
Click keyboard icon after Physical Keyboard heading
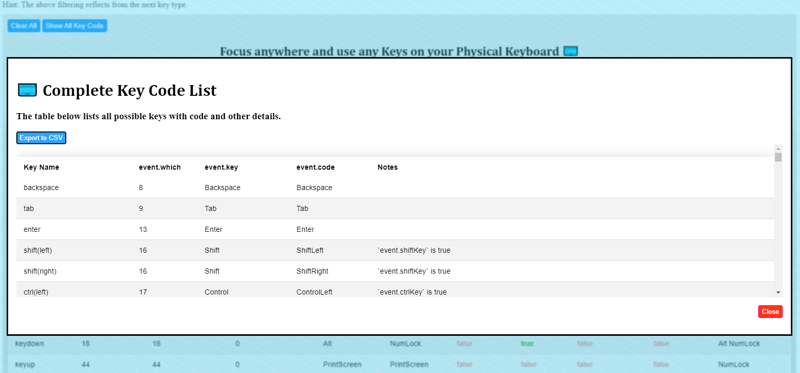click(570, 51)
